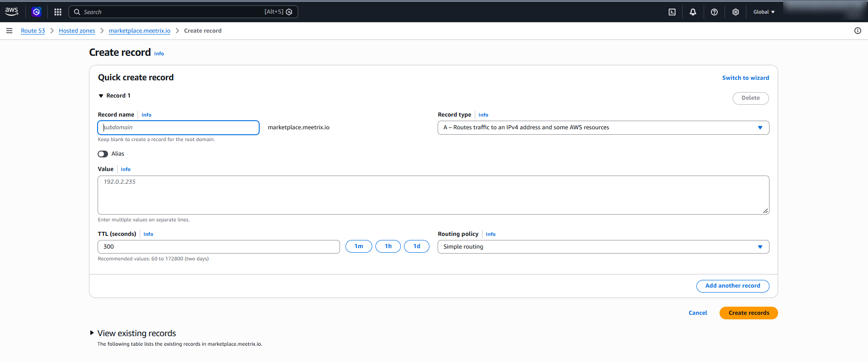Open the help question mark icon
868x362 pixels.
714,12
